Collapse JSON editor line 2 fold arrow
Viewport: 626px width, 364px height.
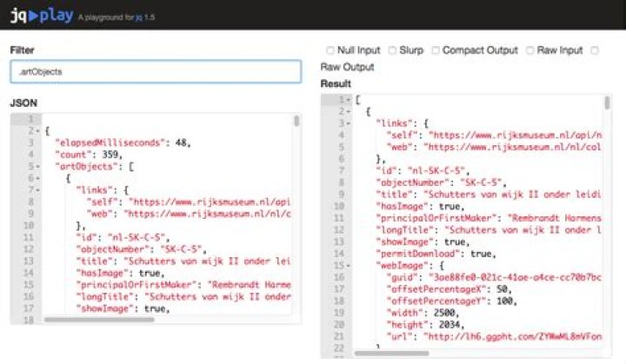click(37, 131)
